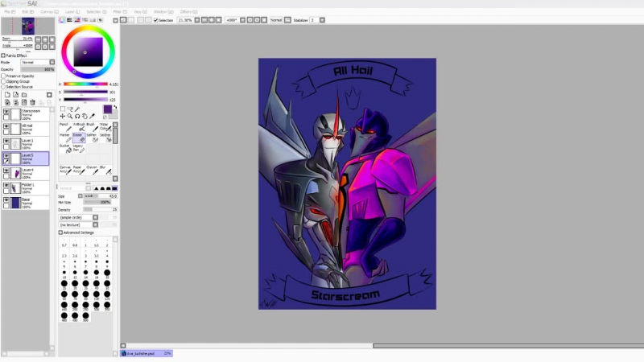Pick the Bucket fill tool
The image size is (644, 362).
point(64,148)
